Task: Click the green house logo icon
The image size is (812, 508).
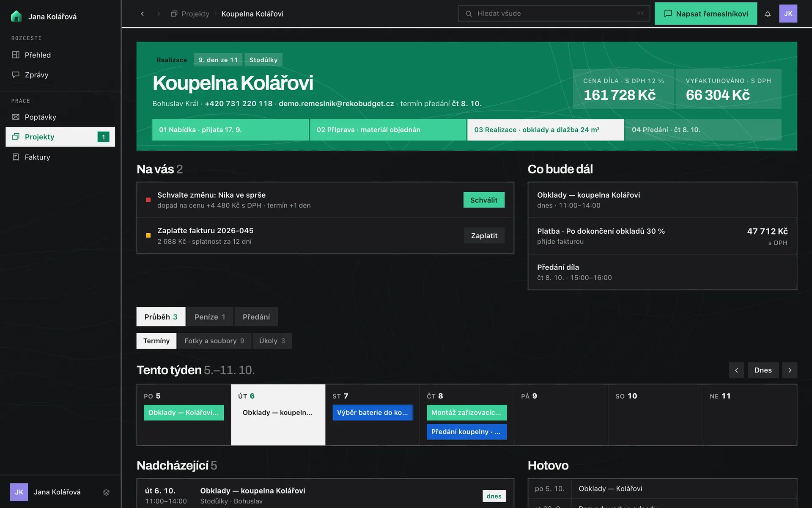Action: pos(16,16)
